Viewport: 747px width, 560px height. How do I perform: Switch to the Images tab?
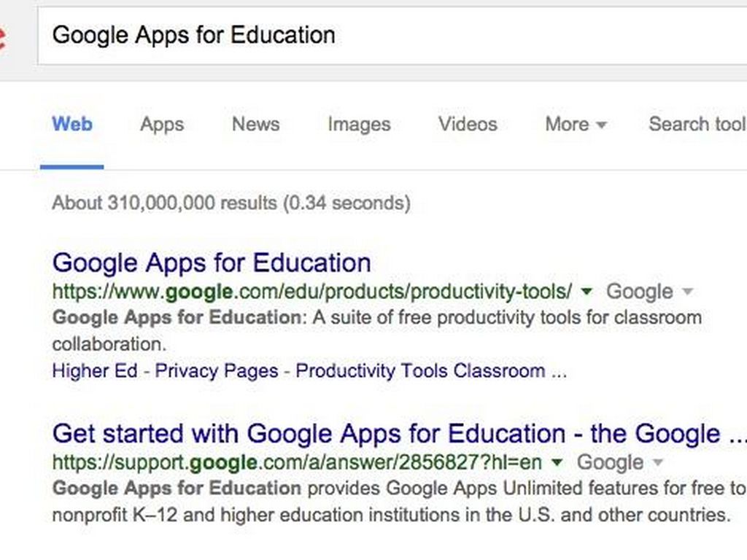tap(359, 124)
